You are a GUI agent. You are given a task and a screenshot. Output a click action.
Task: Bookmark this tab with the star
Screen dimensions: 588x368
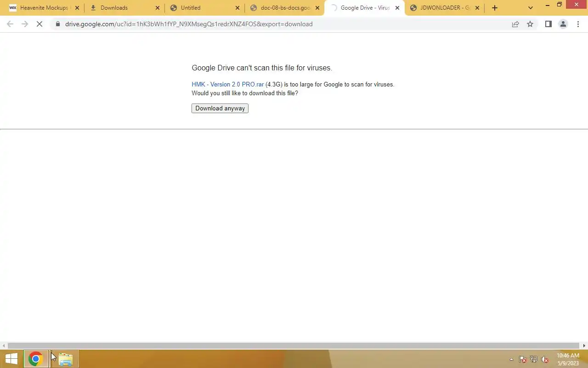[x=530, y=24]
